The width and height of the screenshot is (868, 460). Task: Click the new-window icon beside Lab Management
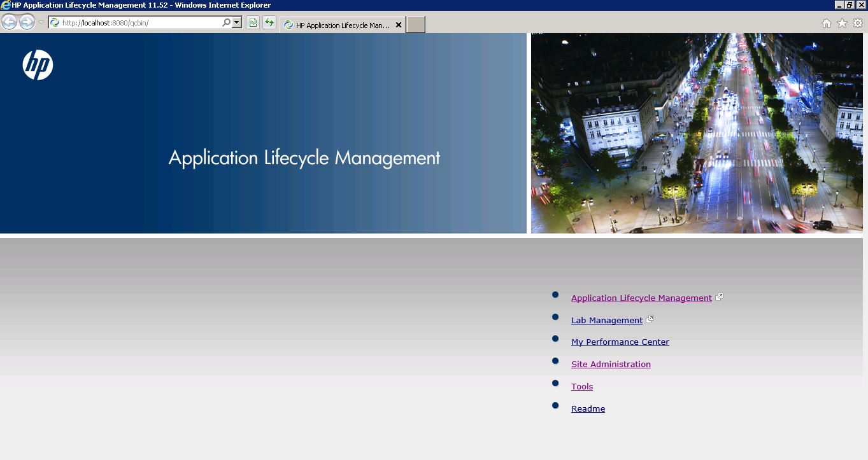click(x=650, y=319)
